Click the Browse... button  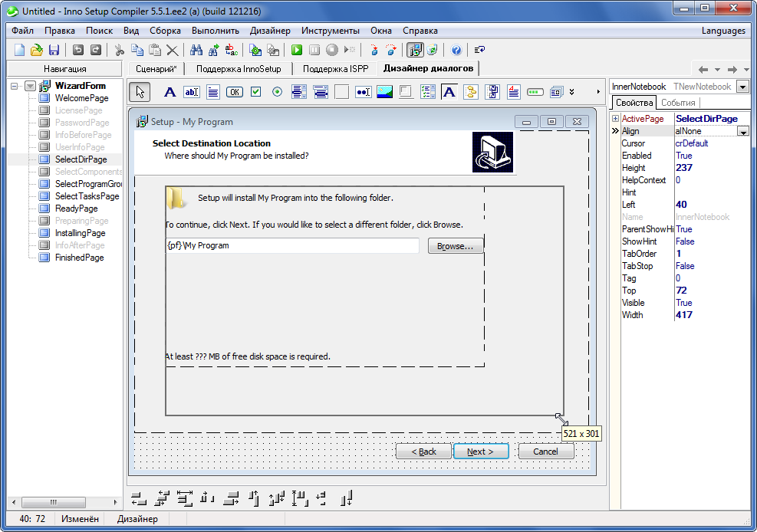[x=456, y=246]
